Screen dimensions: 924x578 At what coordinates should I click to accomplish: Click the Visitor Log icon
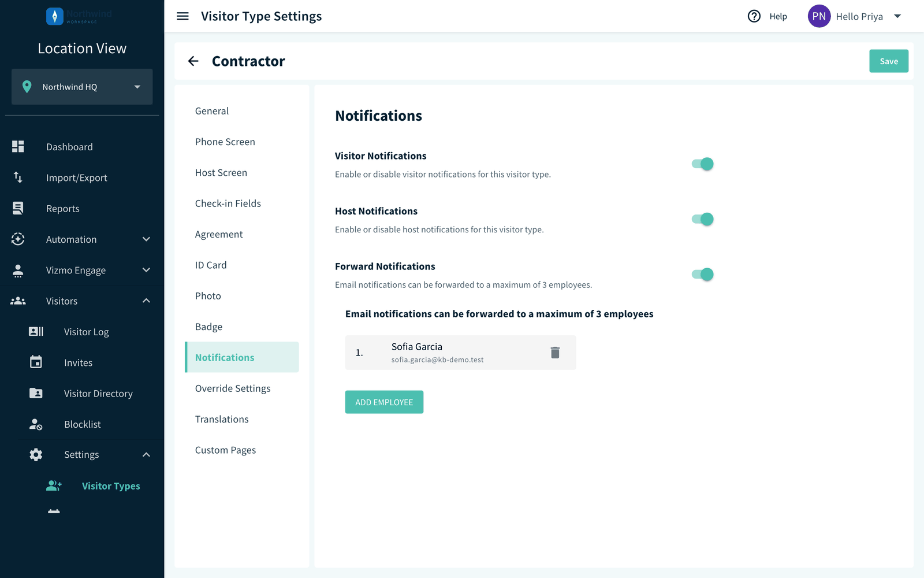coord(36,332)
